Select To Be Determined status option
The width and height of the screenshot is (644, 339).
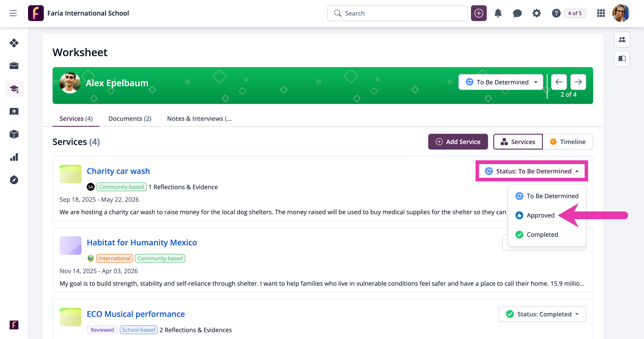(547, 196)
